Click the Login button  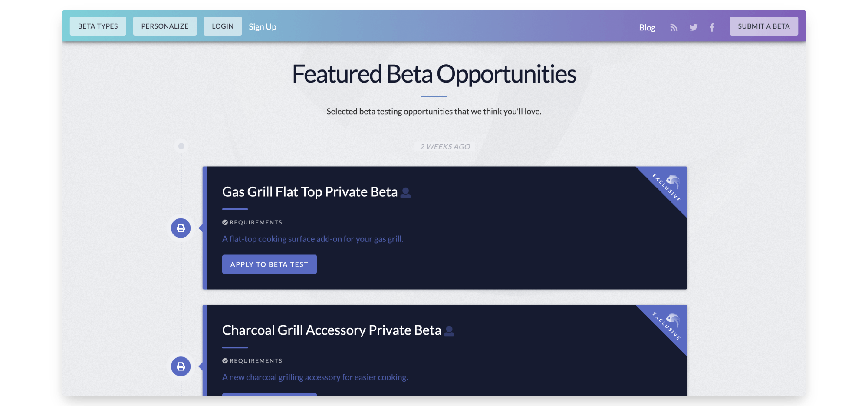coord(223,26)
